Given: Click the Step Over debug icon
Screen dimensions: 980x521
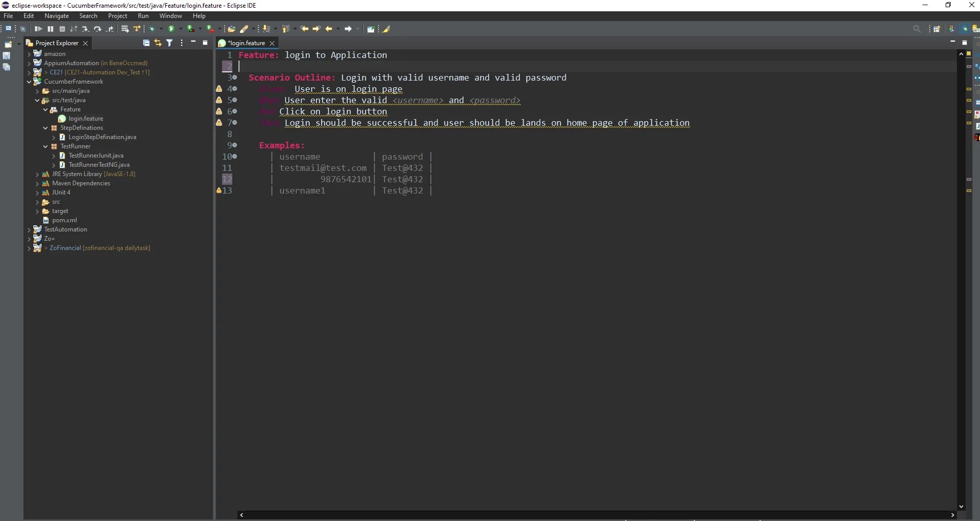Looking at the screenshot, I should click(x=97, y=29).
